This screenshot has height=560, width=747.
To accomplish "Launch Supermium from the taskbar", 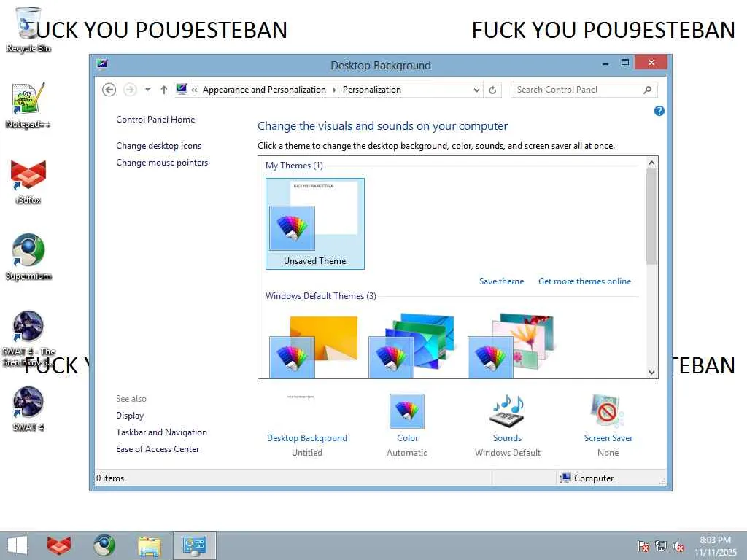I will point(104,545).
